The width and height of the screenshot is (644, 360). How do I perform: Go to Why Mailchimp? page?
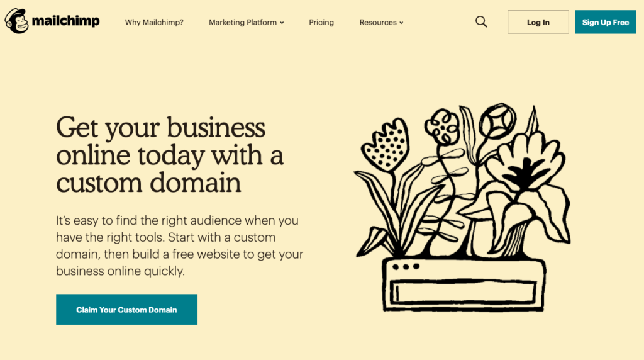pyautogui.click(x=154, y=22)
